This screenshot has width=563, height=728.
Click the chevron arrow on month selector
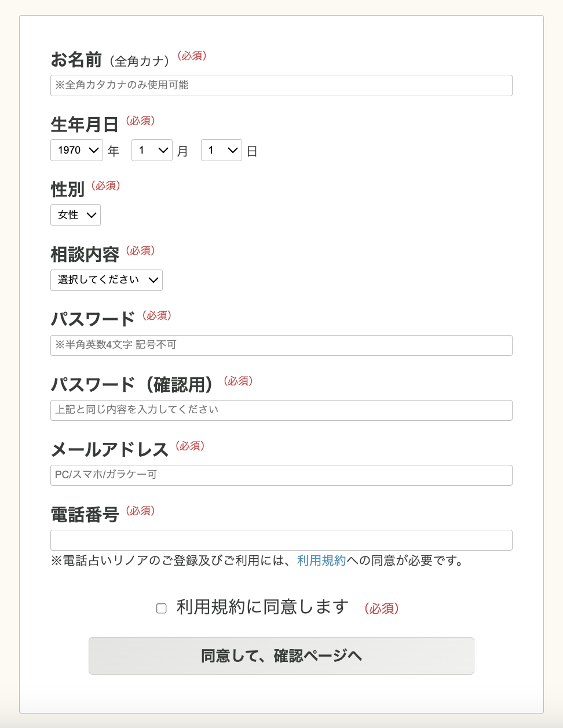[x=163, y=151]
